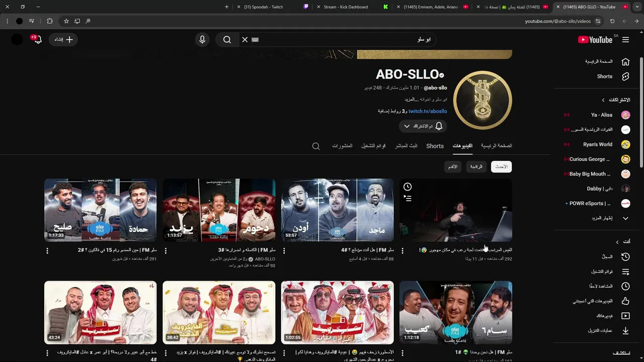Open the browser extensions puzzle icon
Viewport: 644px width, 362px height.
tap(50, 21)
